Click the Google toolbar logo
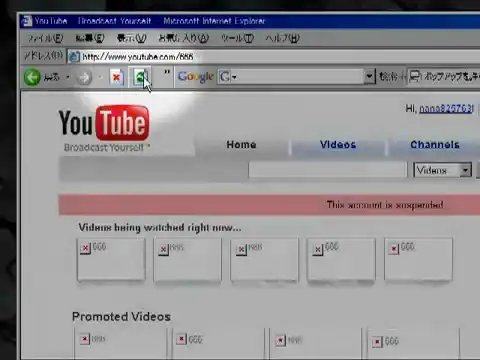This screenshot has height=360, width=480. pyautogui.click(x=195, y=77)
